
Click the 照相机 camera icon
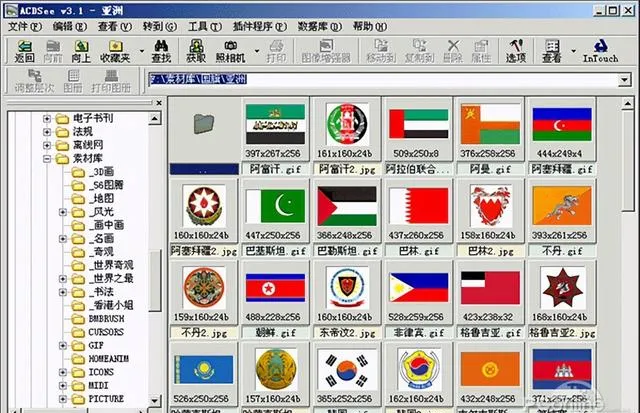[230, 51]
